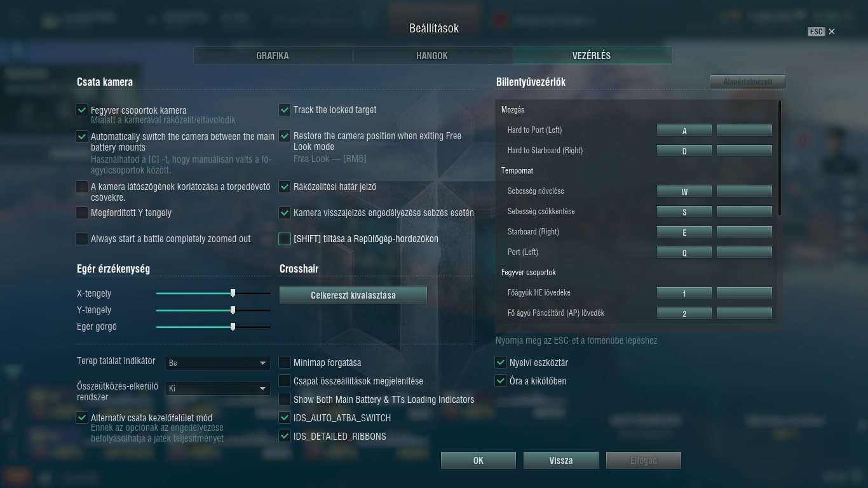This screenshot has width=868, height=488.
Task: Switch to the GRAFIKA tab
Action: pos(273,56)
